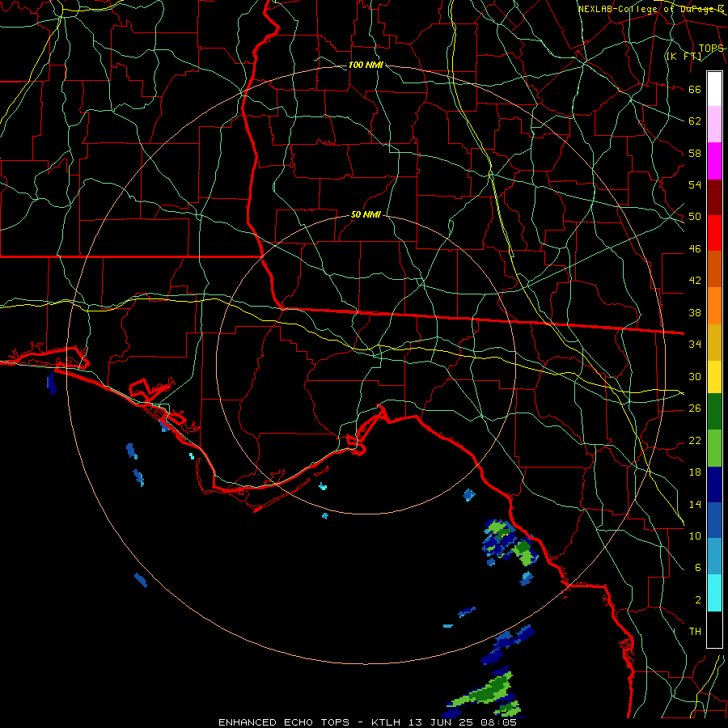Pick the cyan legend swatch
Screen dimensions: 728x728
tap(714, 593)
